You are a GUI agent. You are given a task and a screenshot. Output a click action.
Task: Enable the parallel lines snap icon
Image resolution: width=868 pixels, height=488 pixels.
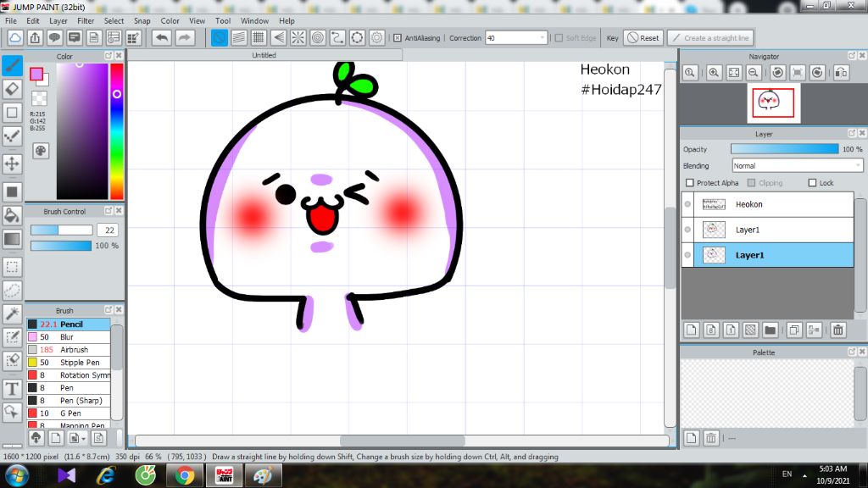[x=239, y=37]
